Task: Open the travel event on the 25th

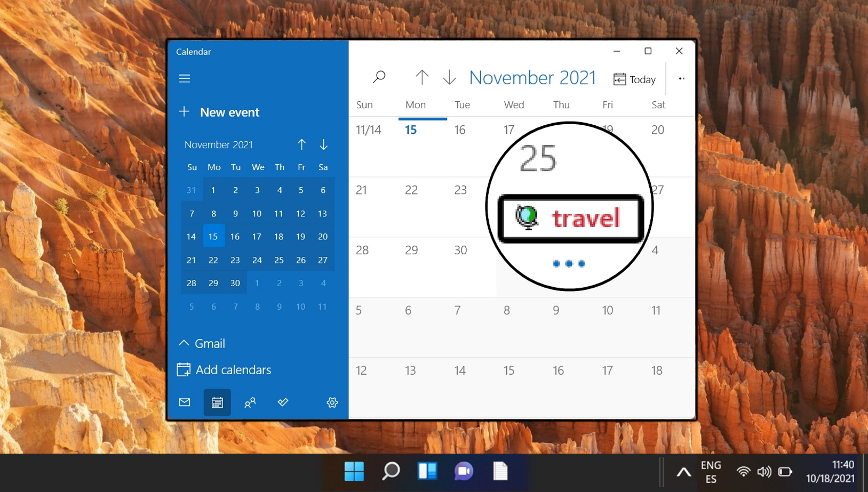Action: coord(570,219)
